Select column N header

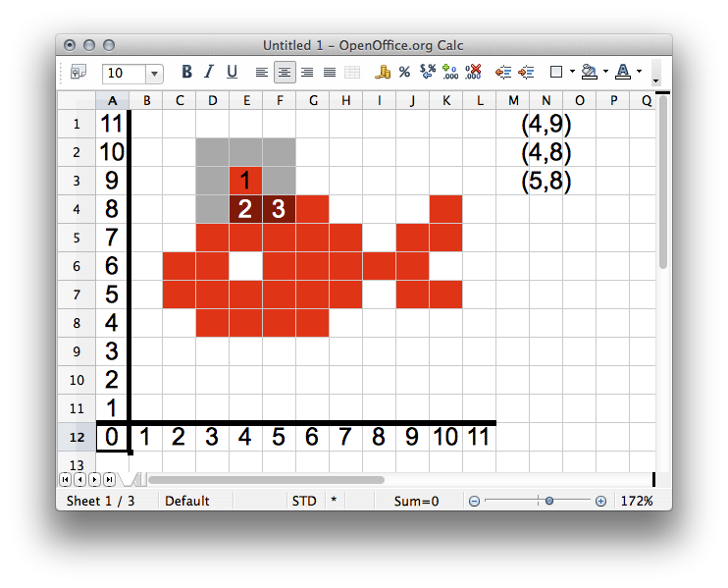(x=546, y=100)
